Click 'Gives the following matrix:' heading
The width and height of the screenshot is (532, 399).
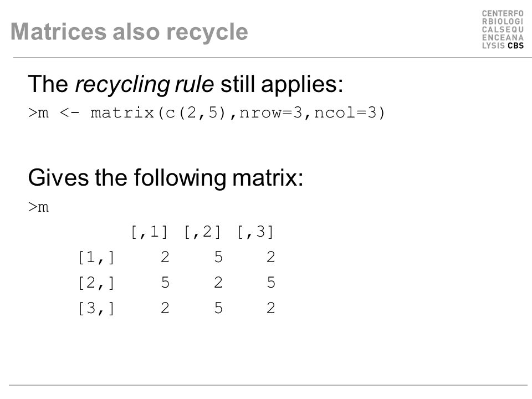point(166,177)
